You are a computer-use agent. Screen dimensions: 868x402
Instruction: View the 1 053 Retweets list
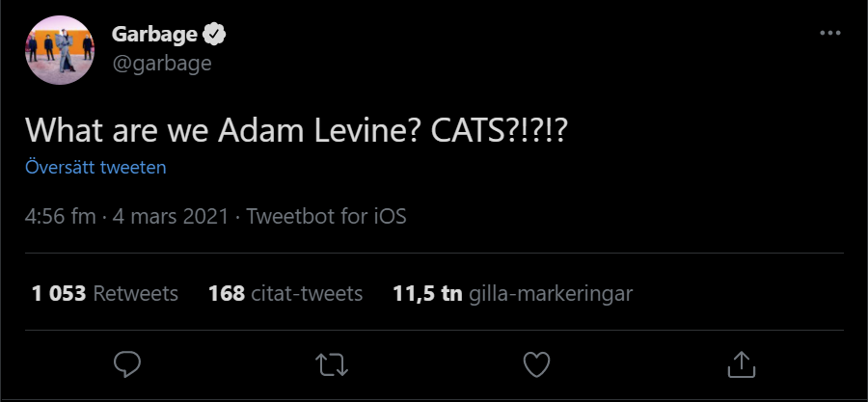pos(105,293)
